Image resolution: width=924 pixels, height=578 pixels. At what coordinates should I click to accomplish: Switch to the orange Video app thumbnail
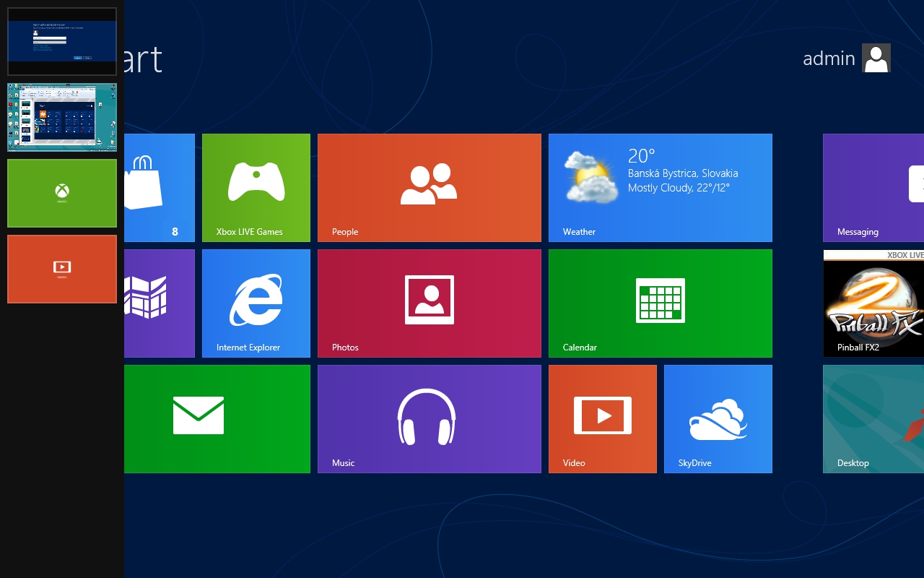point(62,269)
